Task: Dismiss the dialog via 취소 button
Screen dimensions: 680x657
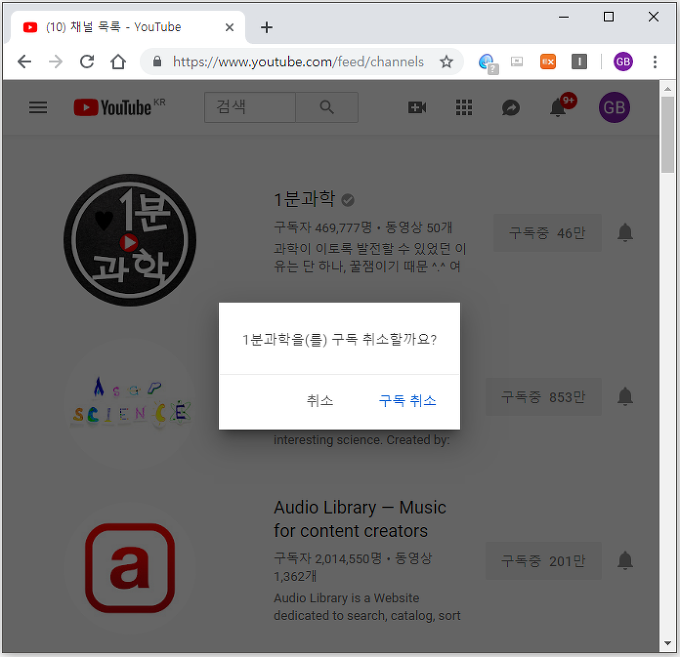Action: [320, 400]
